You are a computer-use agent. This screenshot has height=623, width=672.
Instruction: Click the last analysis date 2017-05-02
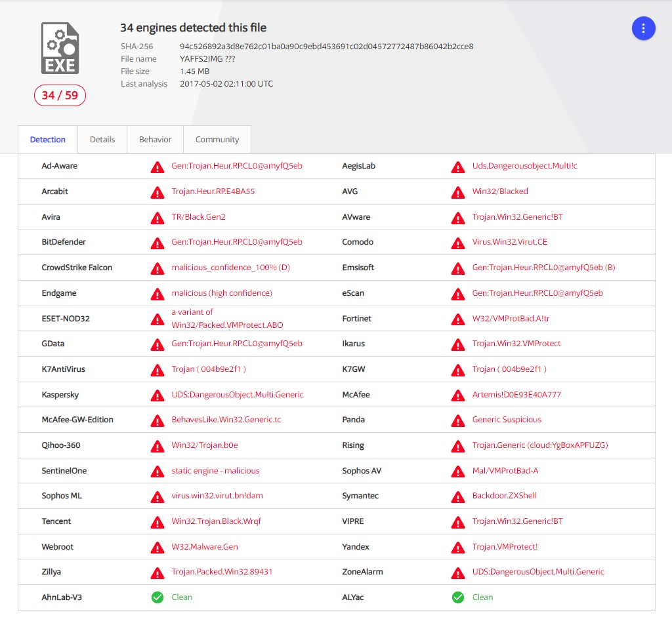click(x=226, y=84)
